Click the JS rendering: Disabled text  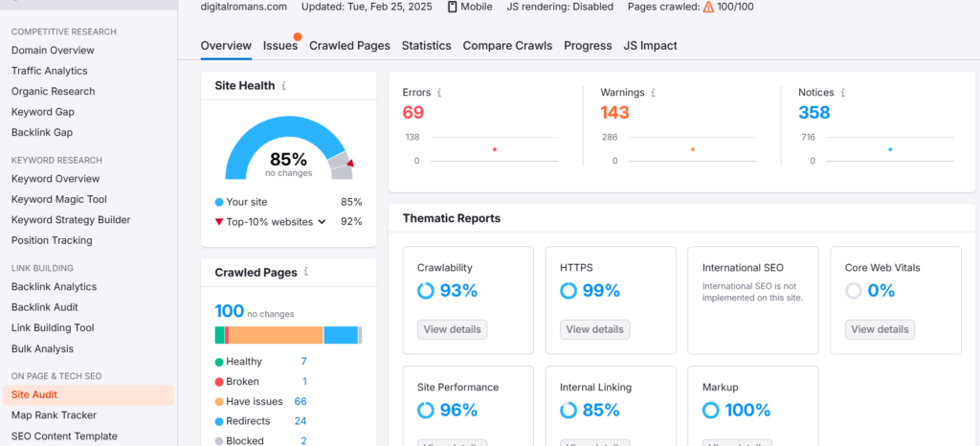[561, 7]
